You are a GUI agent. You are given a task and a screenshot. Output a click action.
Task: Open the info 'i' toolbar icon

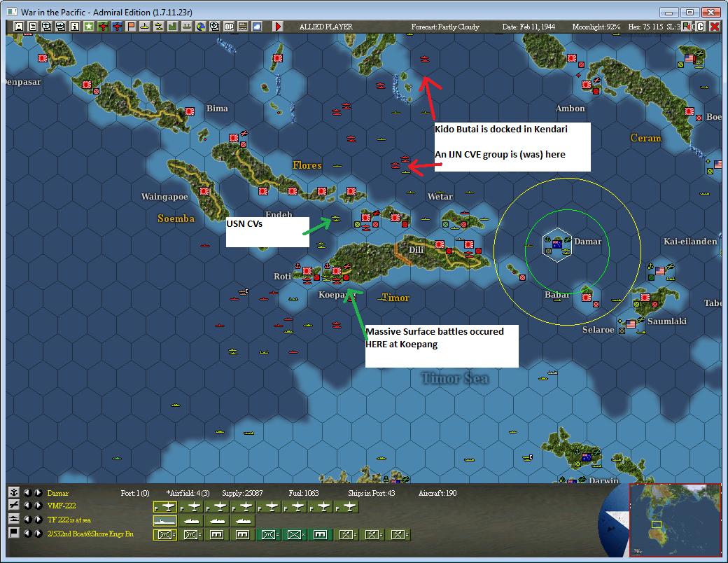(x=74, y=27)
